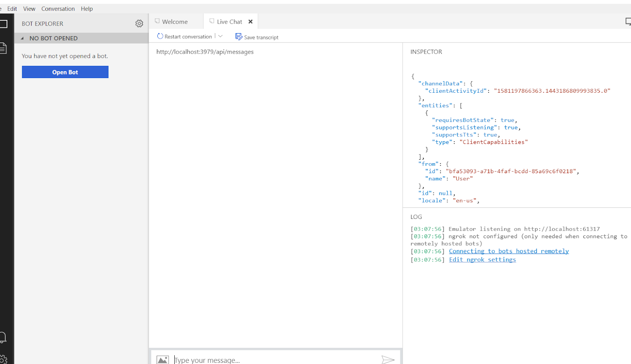Click Restart conversation button
This screenshot has width=631, height=364.
(185, 37)
